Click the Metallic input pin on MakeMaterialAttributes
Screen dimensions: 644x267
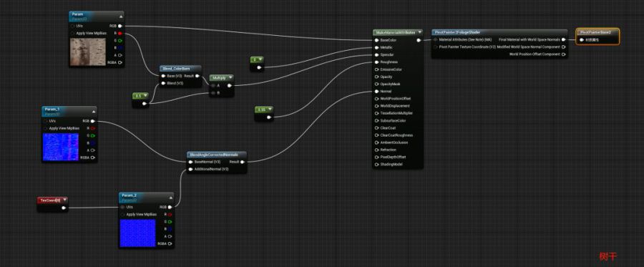(376, 48)
